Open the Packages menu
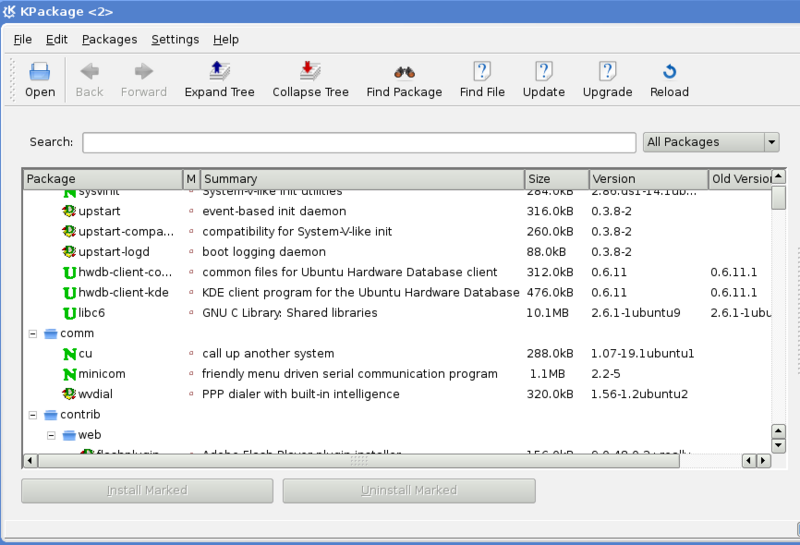 [109, 39]
